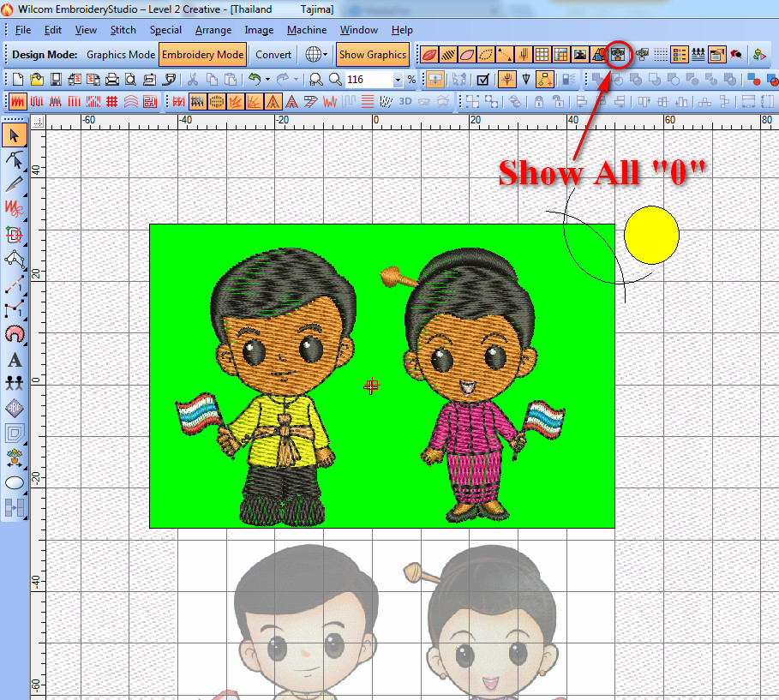Select the Show Repeats dotted grid icon

tap(660, 55)
